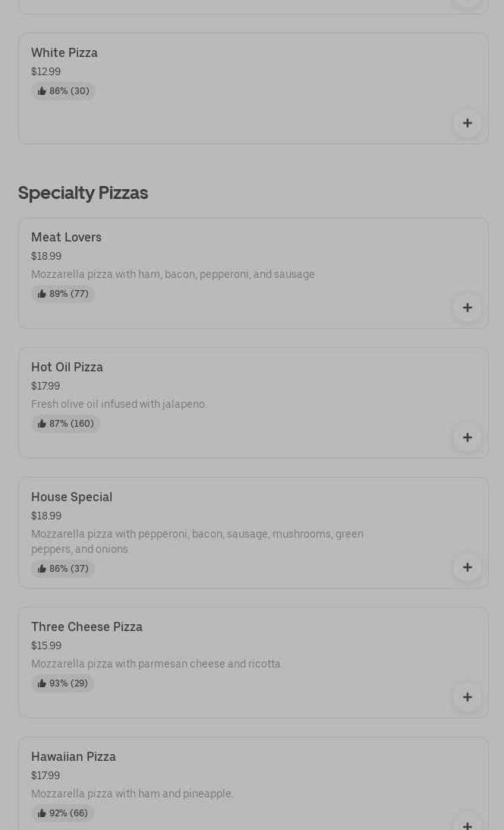Viewport: 504px width, 830px height.
Task: Click the Specialty Pizzas section heading
Action: (x=83, y=193)
